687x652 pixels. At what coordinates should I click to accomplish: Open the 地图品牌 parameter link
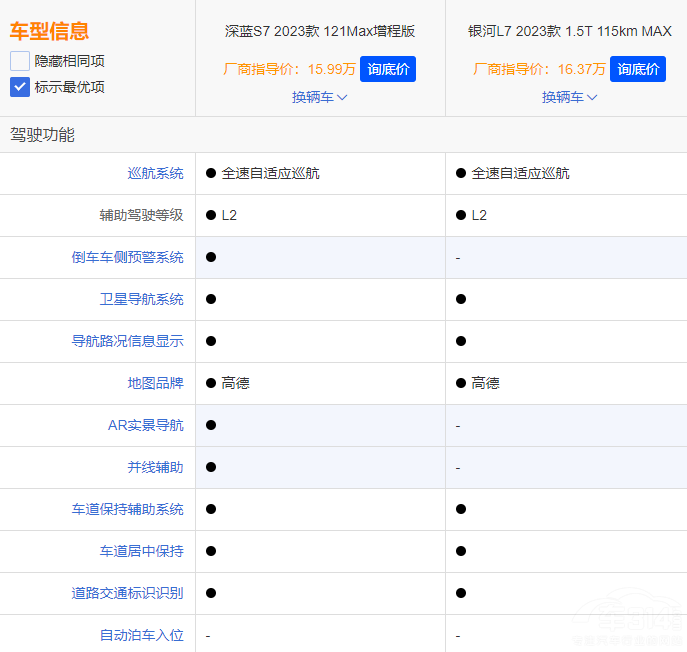155,383
